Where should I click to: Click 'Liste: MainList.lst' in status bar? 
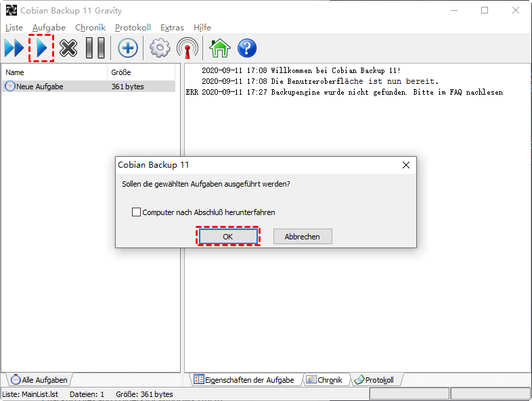(30, 394)
